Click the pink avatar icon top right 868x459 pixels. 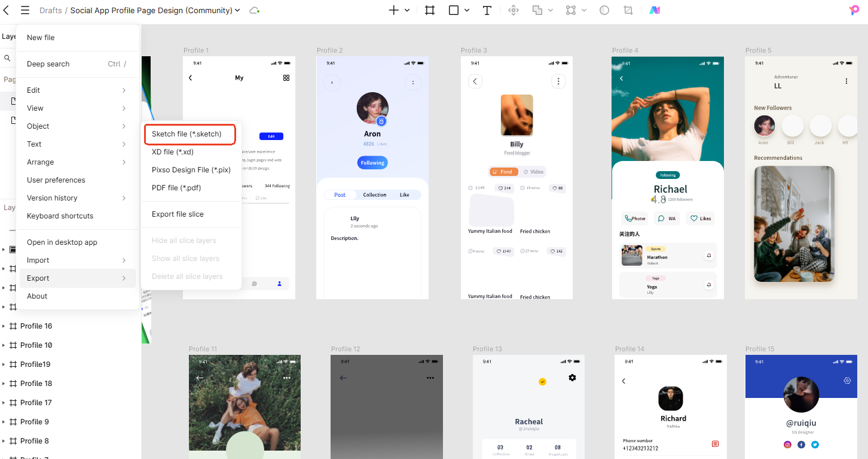(x=854, y=10)
